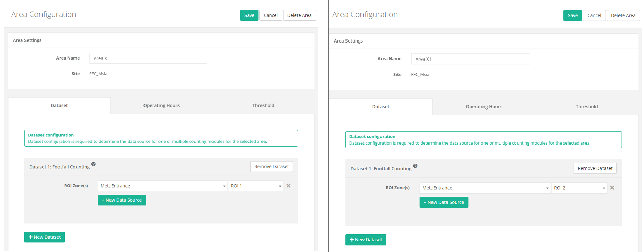
Task: Click the Dataset 1: Footfall Counting title in Area X panel
Action: click(x=60, y=167)
